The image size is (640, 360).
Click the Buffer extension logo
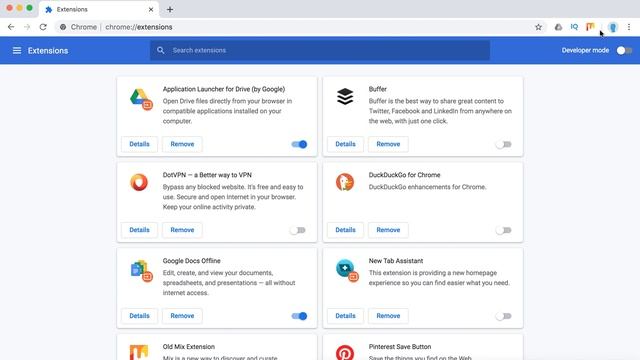click(x=345, y=97)
